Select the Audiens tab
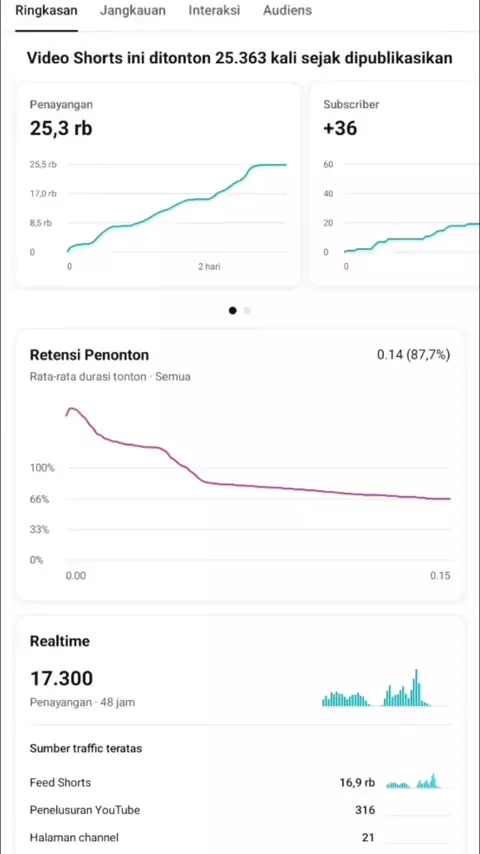This screenshot has width=480, height=854. [287, 10]
